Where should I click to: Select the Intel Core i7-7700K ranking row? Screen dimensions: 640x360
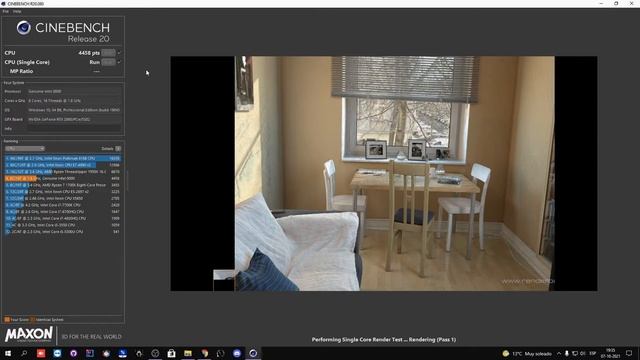(x=62, y=205)
